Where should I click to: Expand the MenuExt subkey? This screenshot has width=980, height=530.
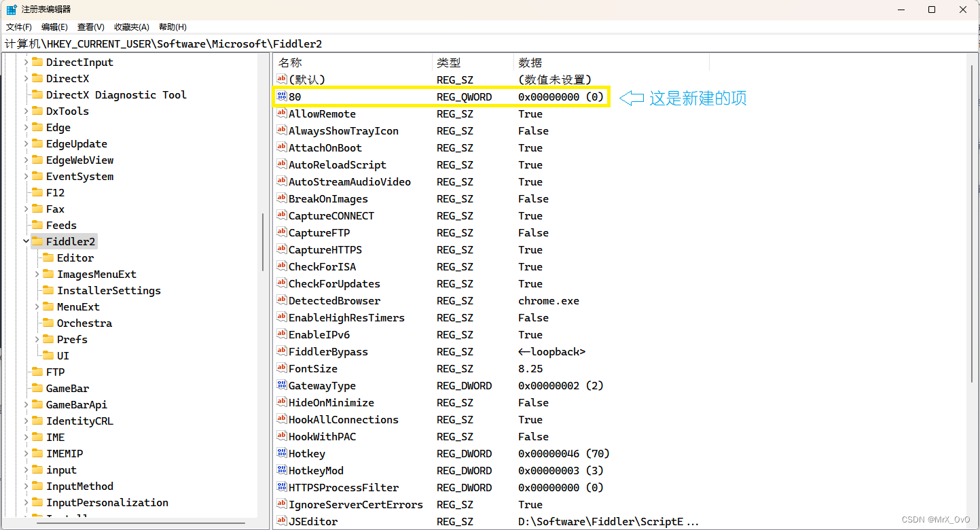point(37,306)
